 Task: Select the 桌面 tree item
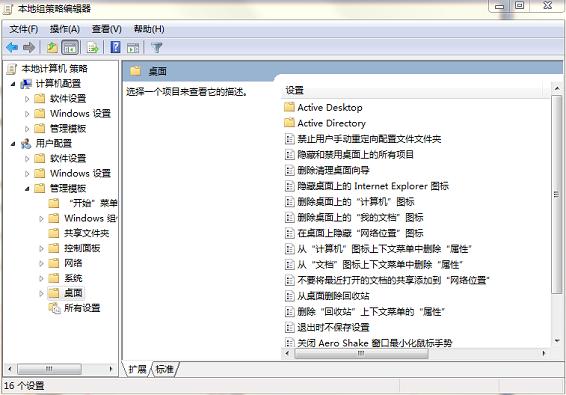[x=73, y=293]
